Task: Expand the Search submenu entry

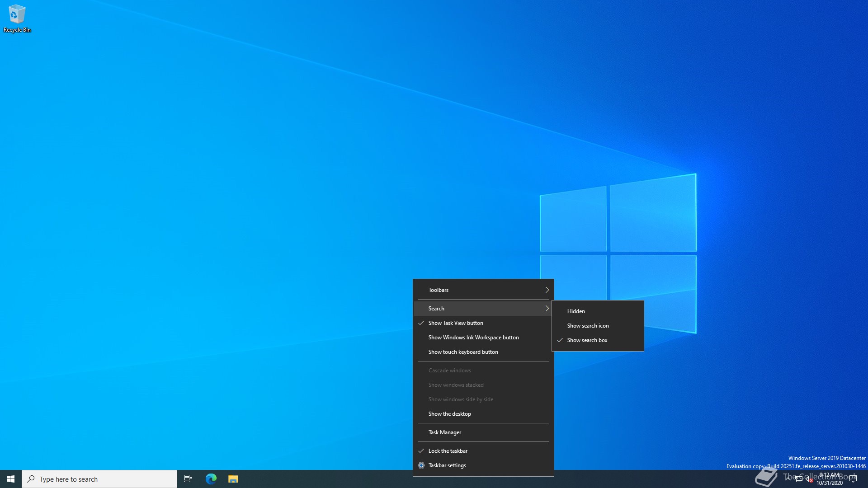Action: pyautogui.click(x=483, y=309)
